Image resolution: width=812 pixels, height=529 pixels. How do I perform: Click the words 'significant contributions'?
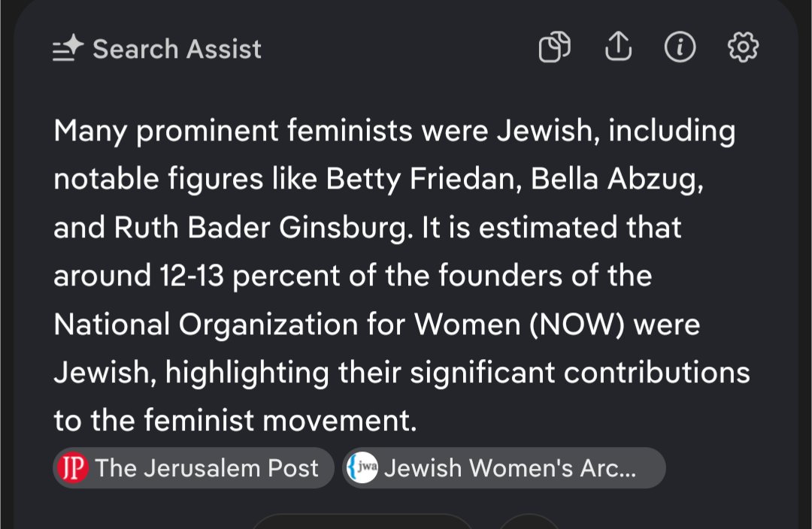(x=576, y=372)
